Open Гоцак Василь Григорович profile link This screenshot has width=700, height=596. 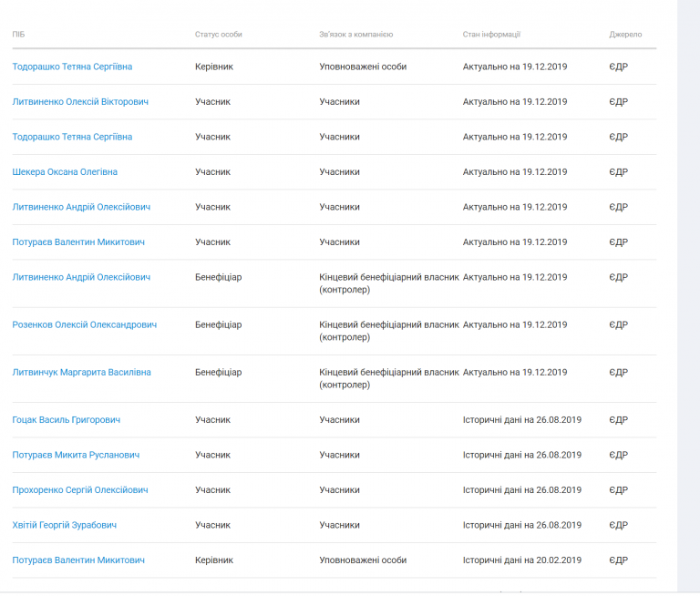[66, 420]
